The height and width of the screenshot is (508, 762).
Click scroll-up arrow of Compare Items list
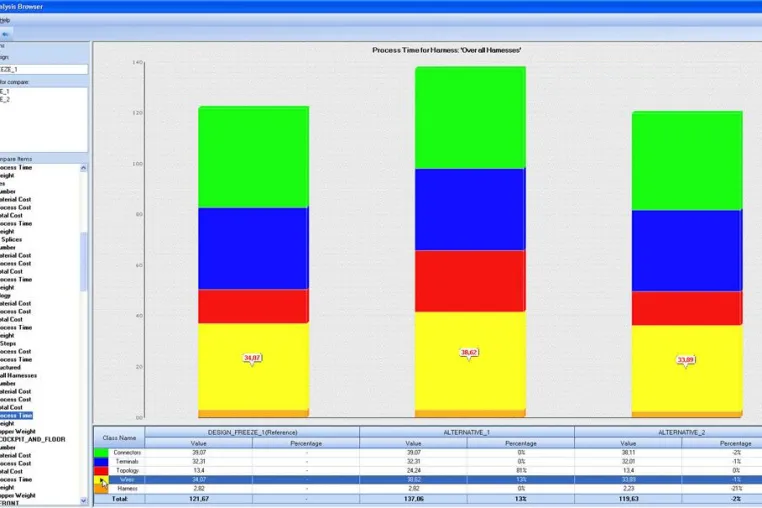coord(84,168)
